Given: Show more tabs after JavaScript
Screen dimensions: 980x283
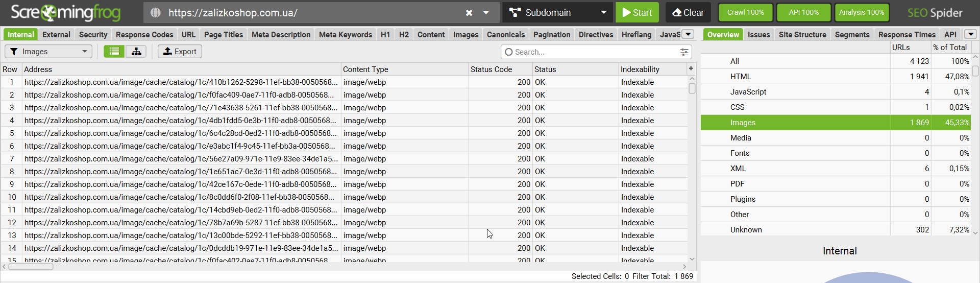Looking at the screenshot, I should point(688,34).
